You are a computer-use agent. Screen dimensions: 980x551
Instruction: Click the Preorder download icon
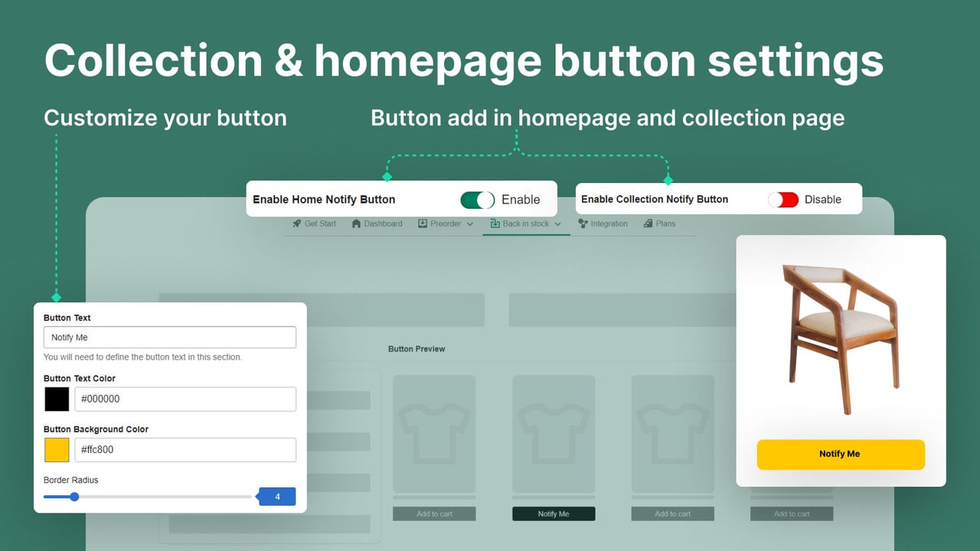point(423,223)
